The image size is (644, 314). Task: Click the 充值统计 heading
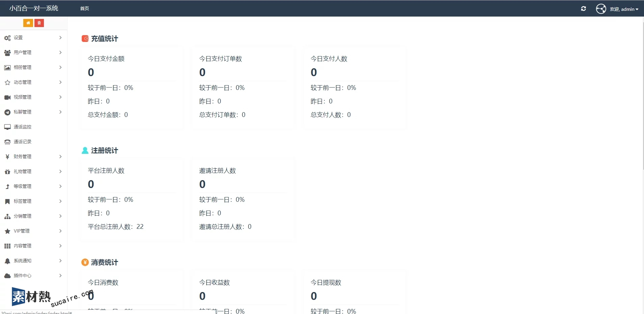point(105,39)
